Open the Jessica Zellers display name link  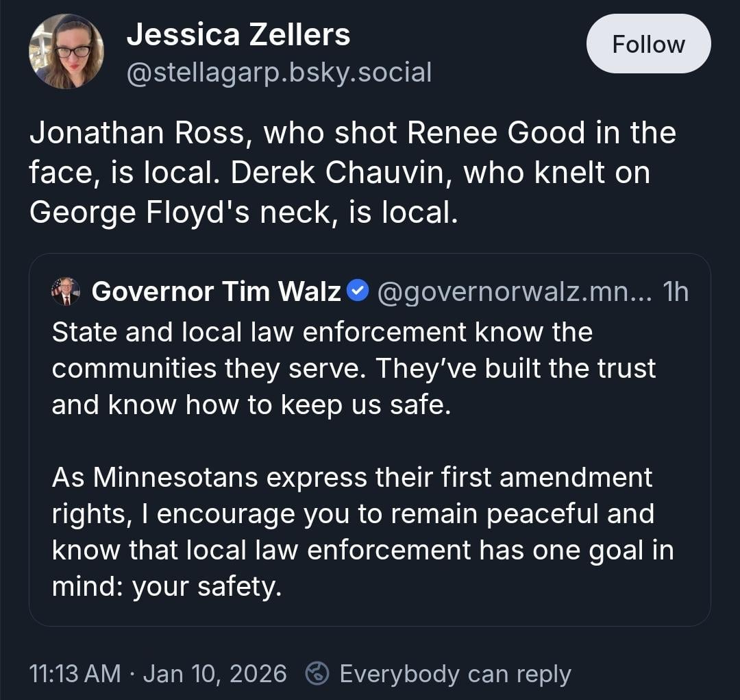[x=238, y=34]
